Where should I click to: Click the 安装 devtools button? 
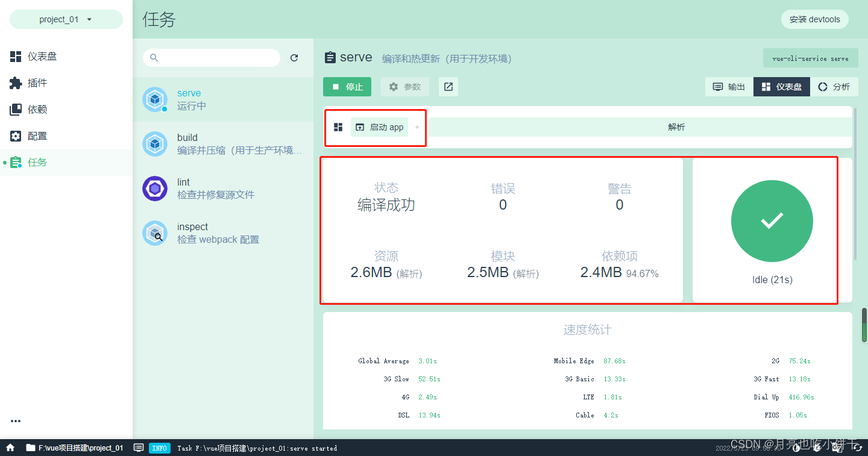(x=815, y=19)
